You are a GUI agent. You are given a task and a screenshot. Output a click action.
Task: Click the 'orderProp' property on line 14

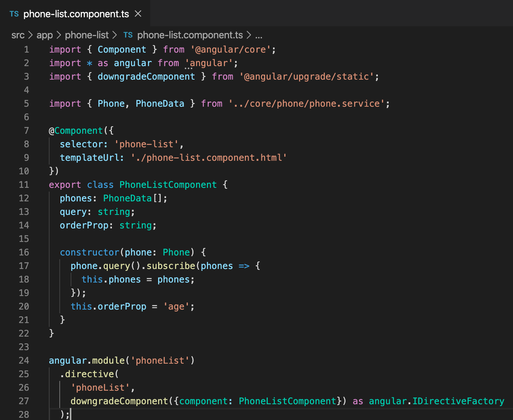coord(84,225)
